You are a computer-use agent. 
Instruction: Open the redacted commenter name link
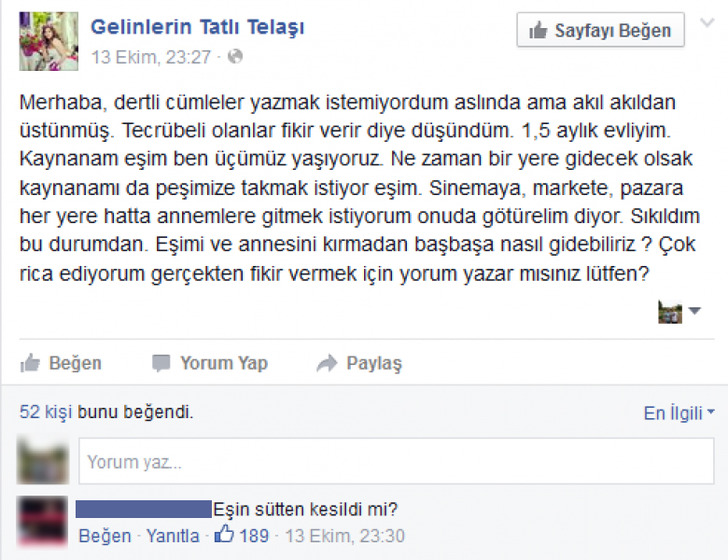pos(143,509)
